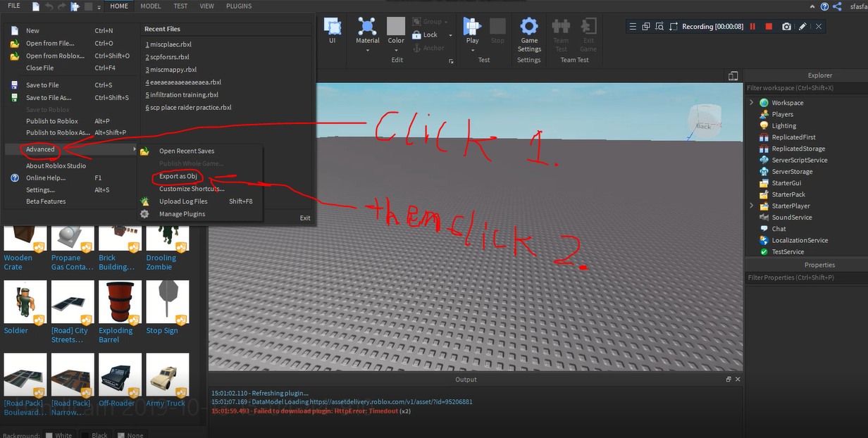Click the New file icon in quick access bar
The width and height of the screenshot is (868, 438).
pos(35,6)
